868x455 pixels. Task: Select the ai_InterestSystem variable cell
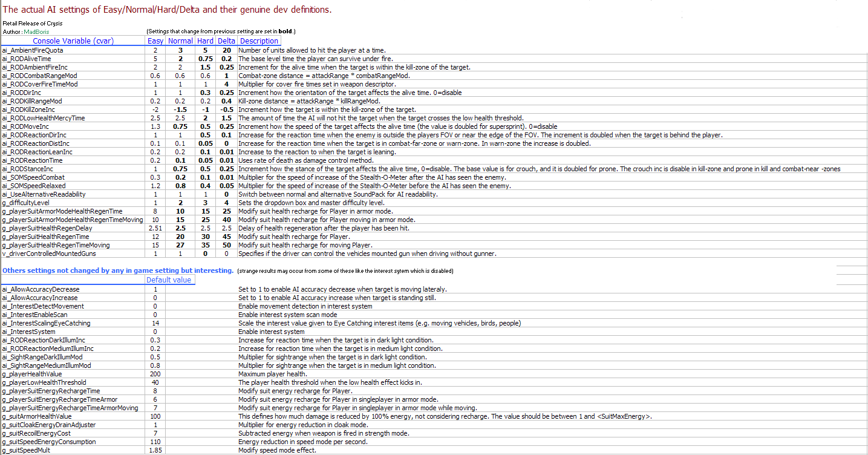tap(73, 332)
